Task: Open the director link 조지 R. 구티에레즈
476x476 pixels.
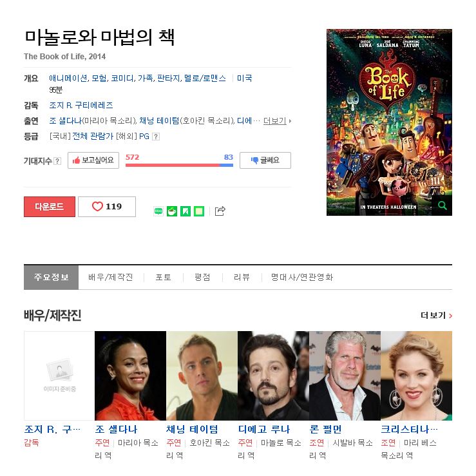Action: 81,106
